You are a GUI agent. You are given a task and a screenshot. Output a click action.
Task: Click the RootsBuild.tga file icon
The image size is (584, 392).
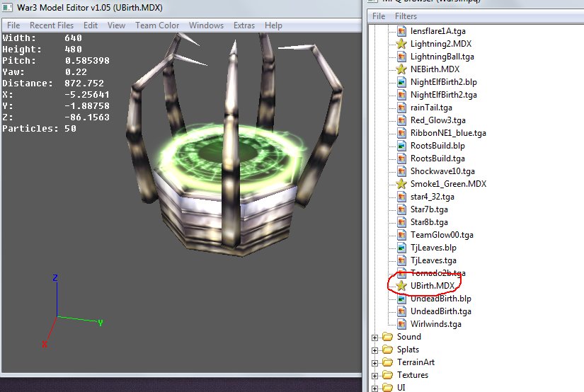click(x=401, y=158)
